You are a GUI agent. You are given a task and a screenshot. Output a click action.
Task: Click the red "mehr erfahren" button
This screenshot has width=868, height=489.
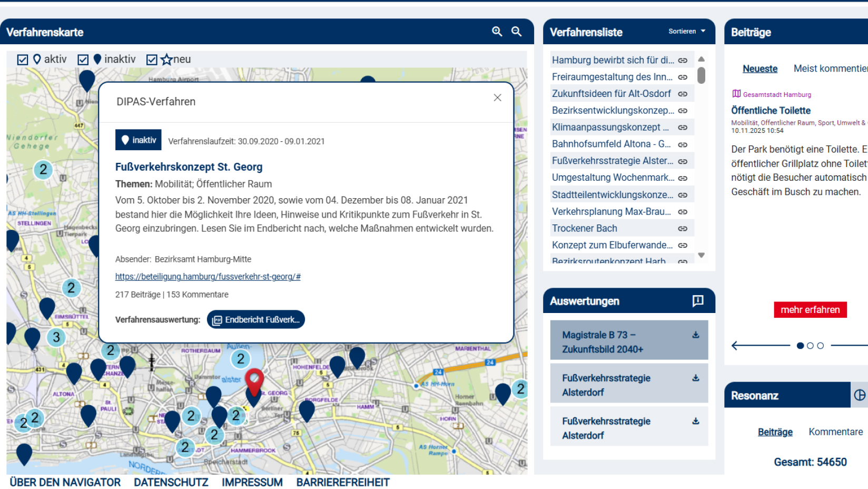click(810, 310)
